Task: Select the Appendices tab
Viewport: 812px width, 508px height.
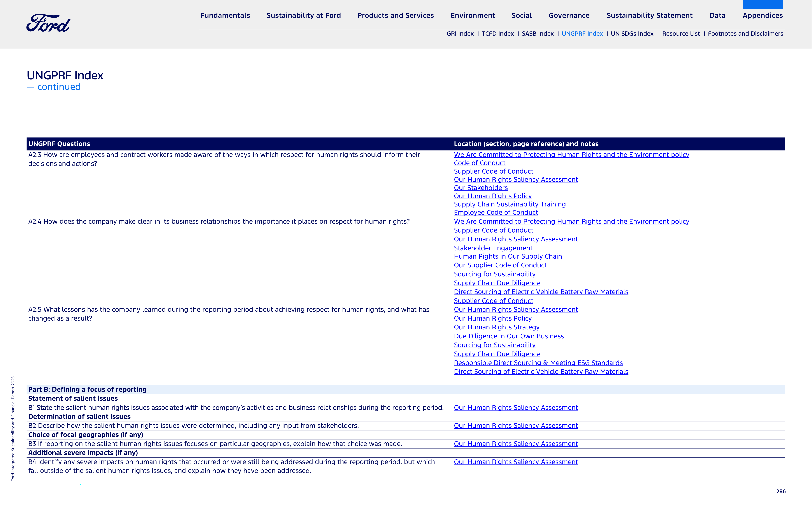Action: pos(763,15)
